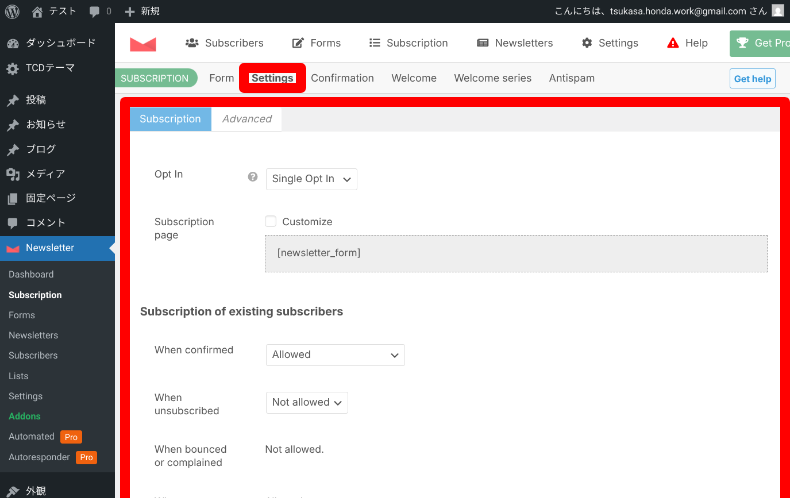This screenshot has width=790, height=498.
Task: Click the [newsletter_form] shortcode box
Action: pyautogui.click(x=516, y=254)
